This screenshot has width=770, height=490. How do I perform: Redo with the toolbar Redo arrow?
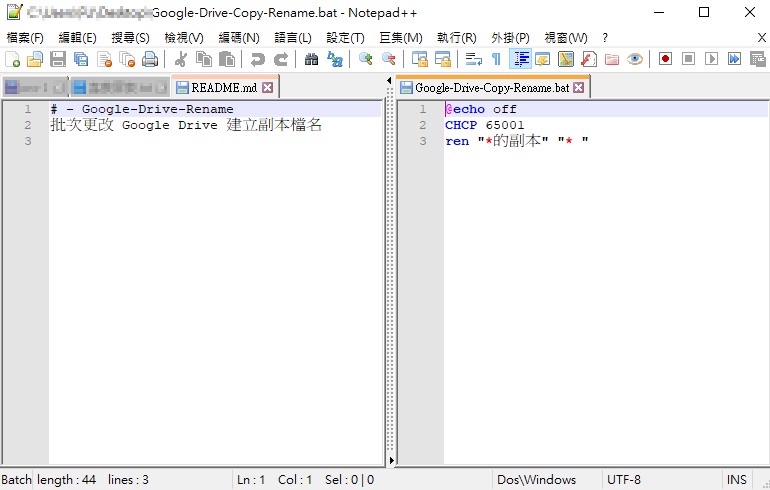pyautogui.click(x=280, y=59)
